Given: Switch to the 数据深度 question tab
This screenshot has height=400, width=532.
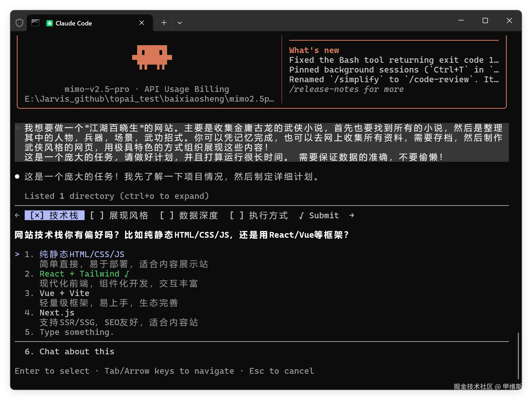Looking at the screenshot, I should click(x=189, y=215).
